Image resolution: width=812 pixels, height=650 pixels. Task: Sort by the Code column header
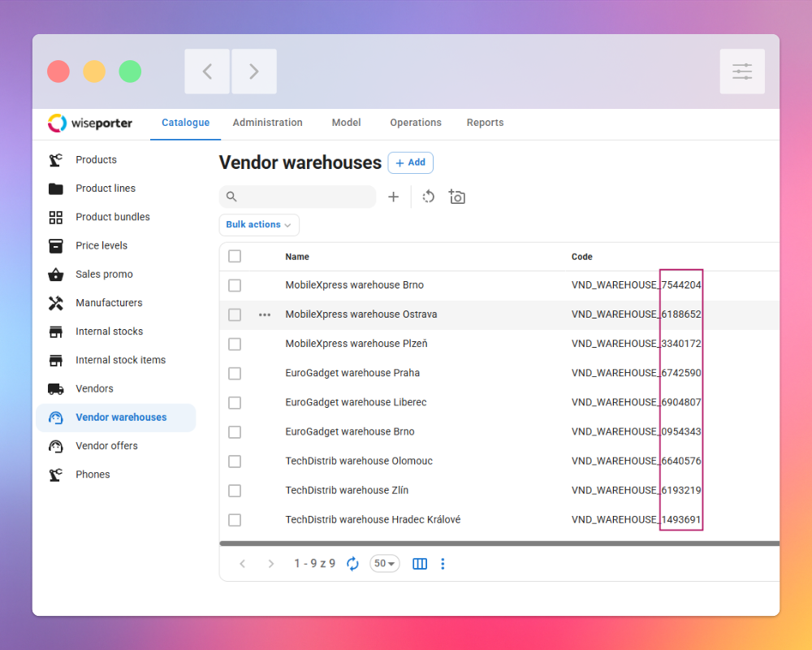click(x=581, y=257)
